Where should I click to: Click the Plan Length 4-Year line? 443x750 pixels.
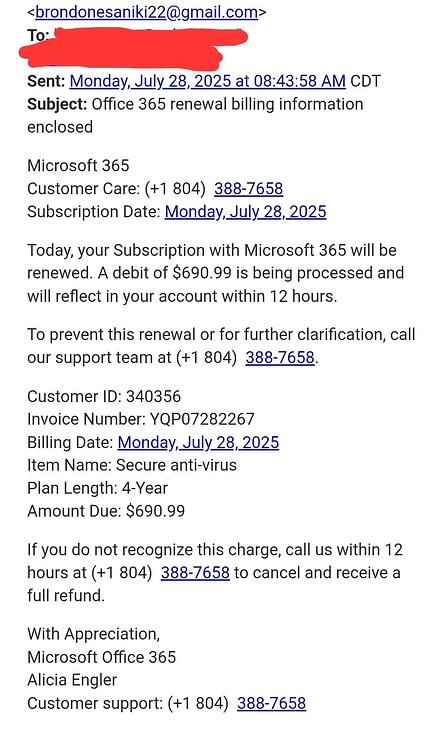pos(98,488)
